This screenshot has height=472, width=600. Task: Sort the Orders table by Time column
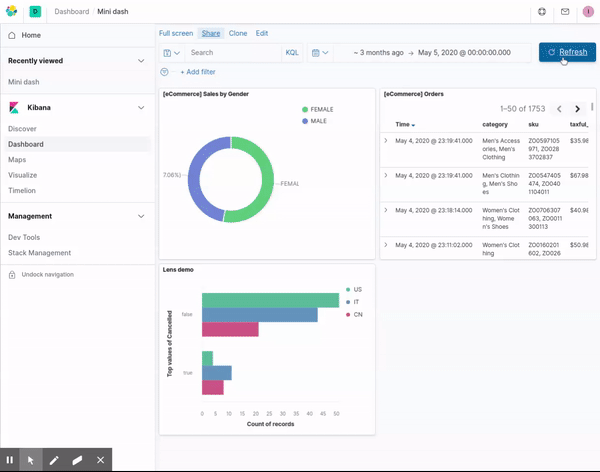coord(405,124)
